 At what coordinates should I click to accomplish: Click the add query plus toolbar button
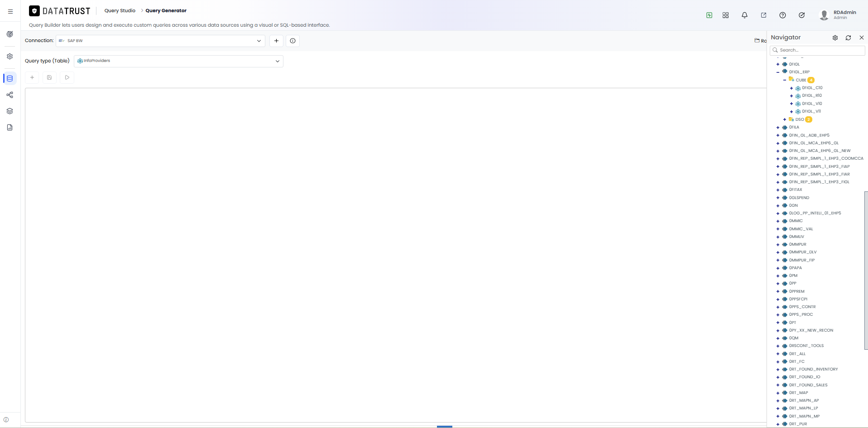[x=32, y=77]
